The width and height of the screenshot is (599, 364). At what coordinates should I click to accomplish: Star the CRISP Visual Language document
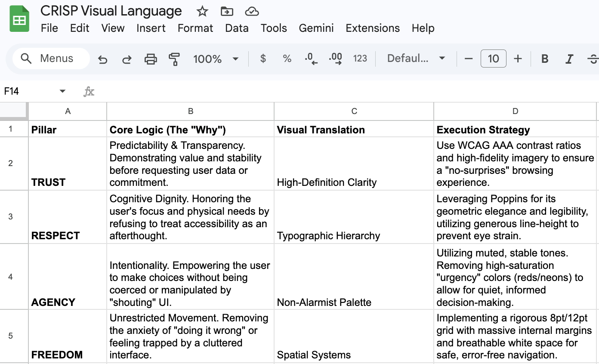pos(202,12)
